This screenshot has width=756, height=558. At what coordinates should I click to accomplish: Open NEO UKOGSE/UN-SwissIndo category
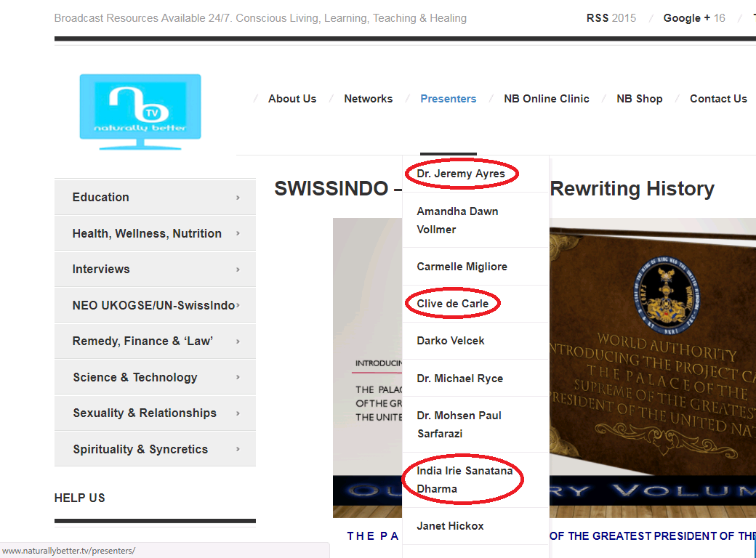155,305
